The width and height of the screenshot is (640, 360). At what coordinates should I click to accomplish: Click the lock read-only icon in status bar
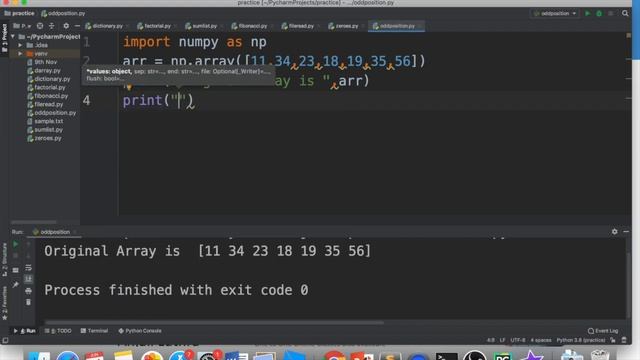coord(613,340)
